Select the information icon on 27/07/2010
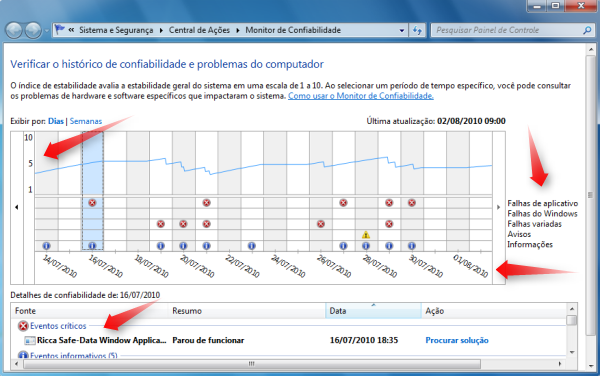 point(343,246)
